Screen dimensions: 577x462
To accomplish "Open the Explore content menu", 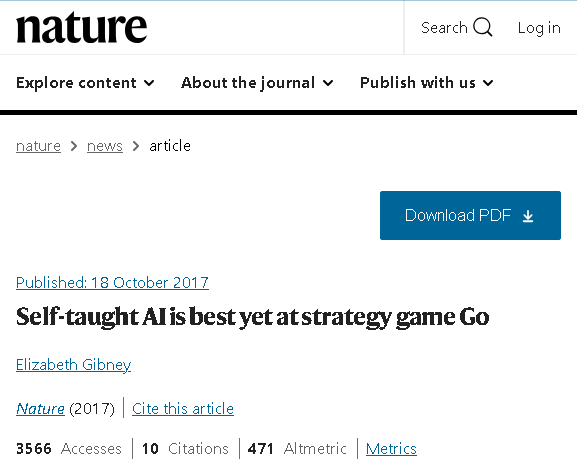I will coord(85,83).
